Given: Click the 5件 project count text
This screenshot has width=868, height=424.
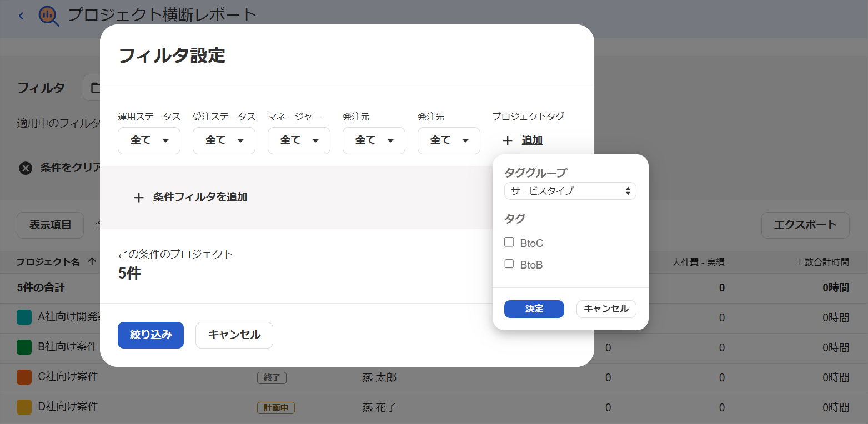Looking at the screenshot, I should point(130,274).
